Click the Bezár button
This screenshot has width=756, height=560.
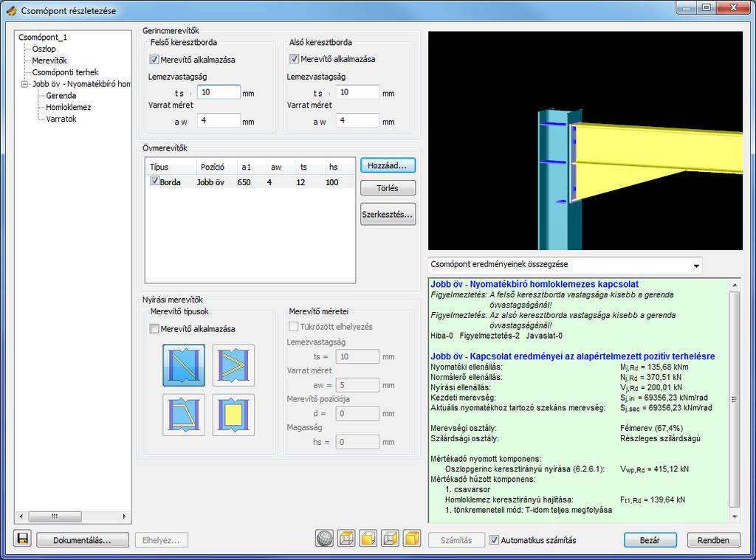[x=650, y=540]
